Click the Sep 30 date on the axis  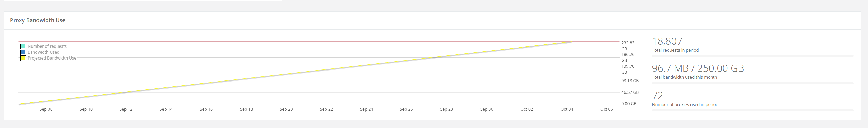487,109
